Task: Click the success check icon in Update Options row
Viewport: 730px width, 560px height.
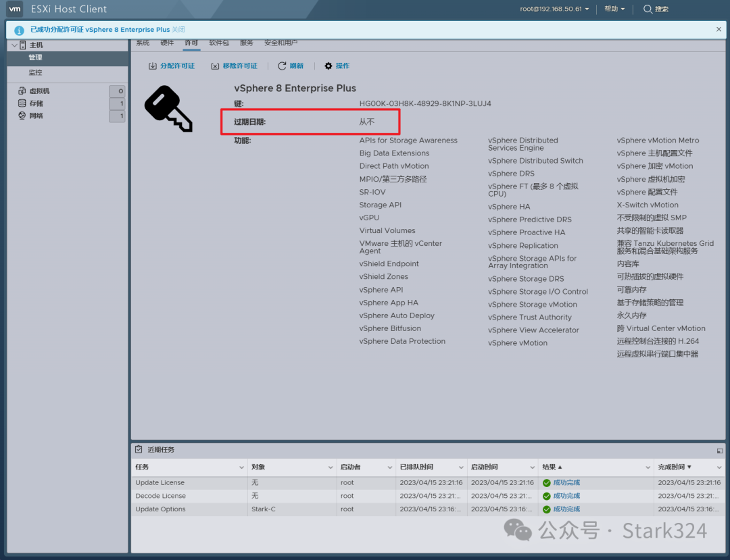Action: click(547, 509)
